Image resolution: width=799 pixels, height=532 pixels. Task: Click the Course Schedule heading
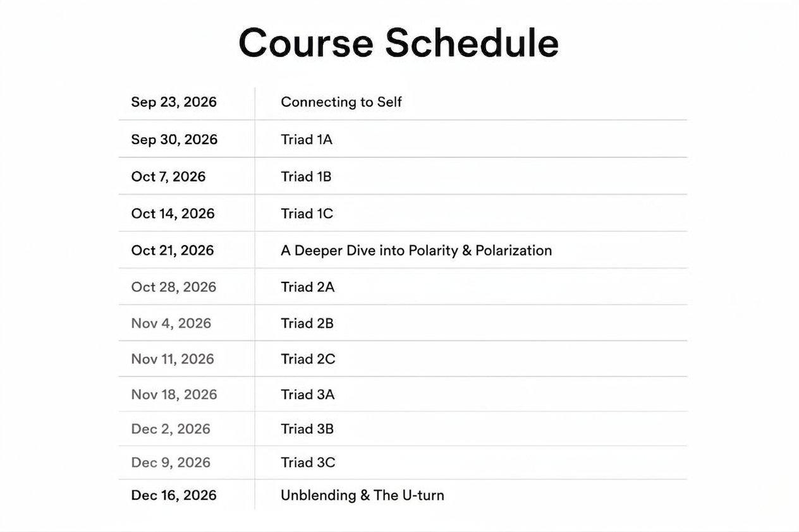(398, 44)
